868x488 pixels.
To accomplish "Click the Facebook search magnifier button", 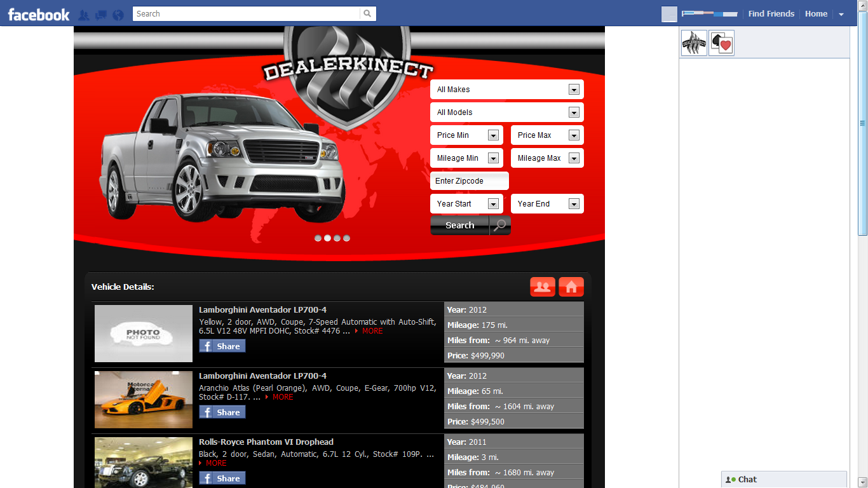I will 368,14.
